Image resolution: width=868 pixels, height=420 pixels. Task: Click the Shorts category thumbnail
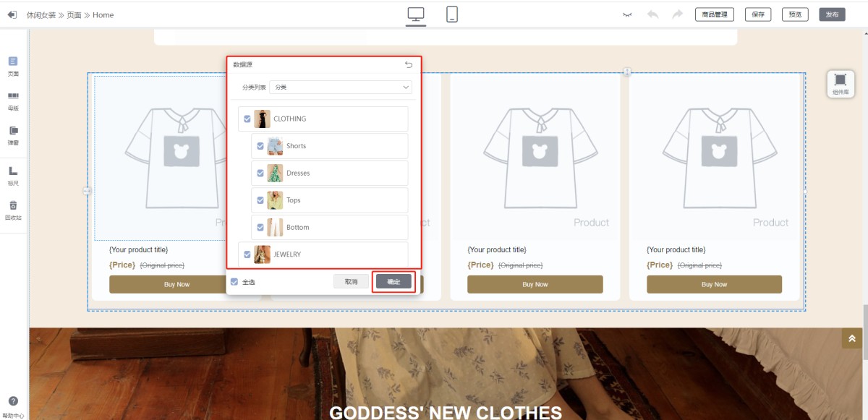coord(275,146)
